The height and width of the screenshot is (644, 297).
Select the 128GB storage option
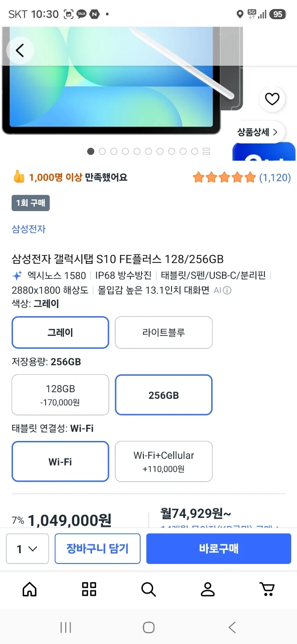pos(60,395)
